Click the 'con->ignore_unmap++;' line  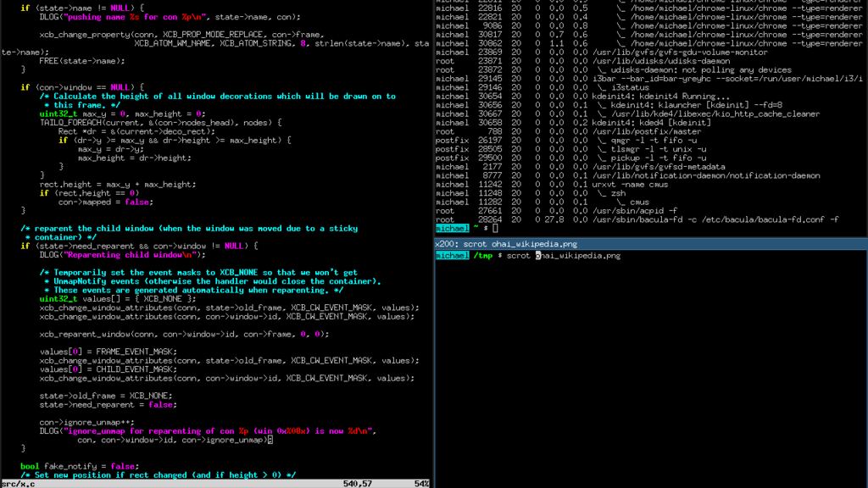pos(87,423)
